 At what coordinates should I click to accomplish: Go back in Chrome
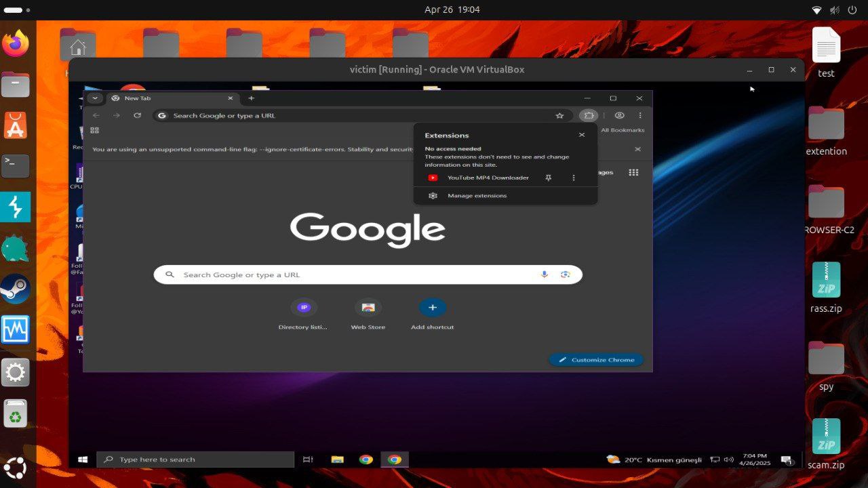96,115
